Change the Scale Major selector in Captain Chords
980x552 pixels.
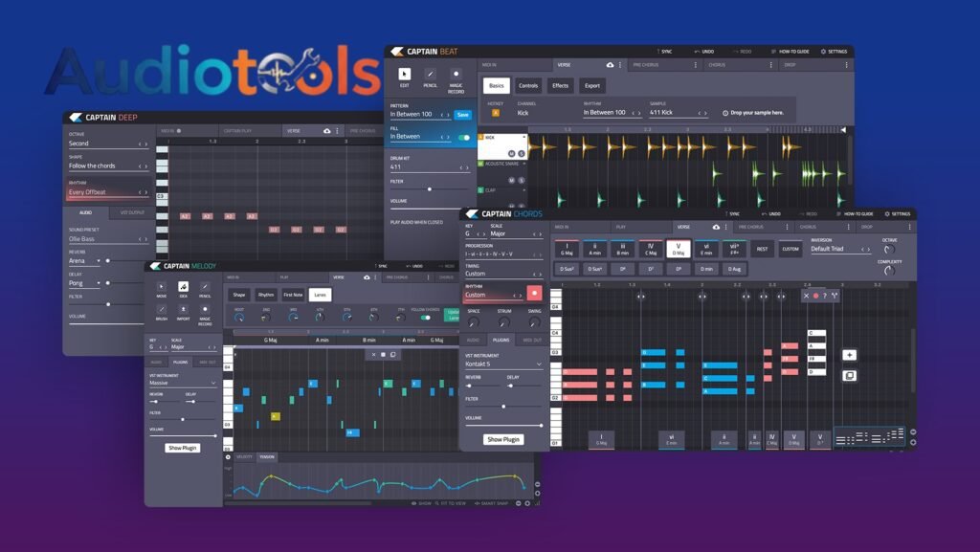[516, 233]
